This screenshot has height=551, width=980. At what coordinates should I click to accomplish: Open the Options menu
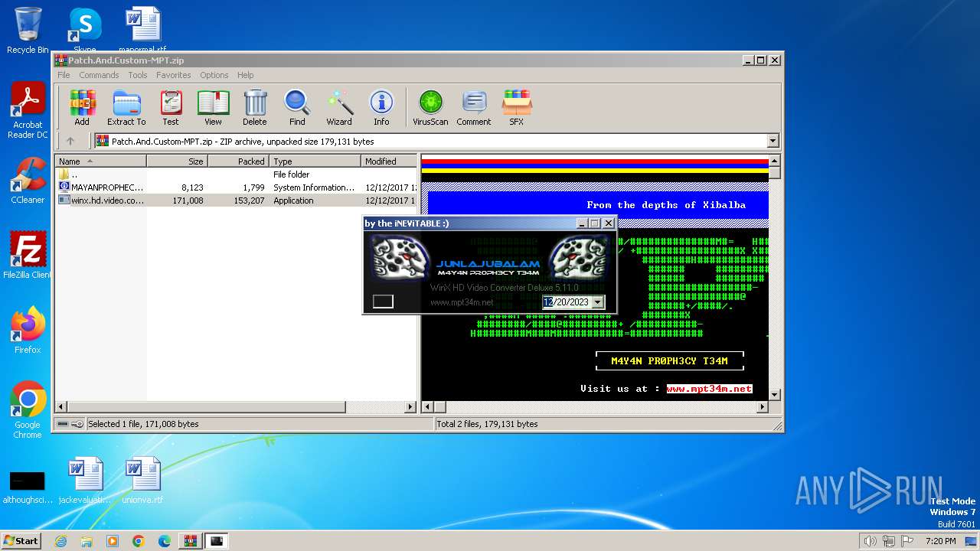click(214, 75)
